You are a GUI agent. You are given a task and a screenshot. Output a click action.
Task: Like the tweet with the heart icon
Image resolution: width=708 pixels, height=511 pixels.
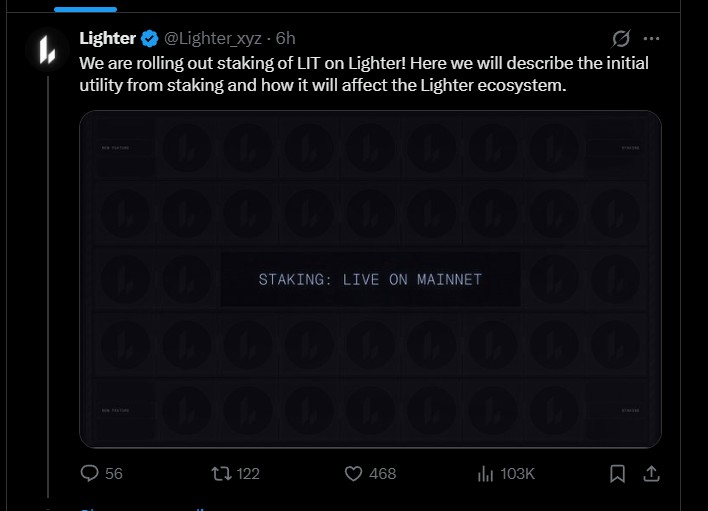[x=353, y=473]
